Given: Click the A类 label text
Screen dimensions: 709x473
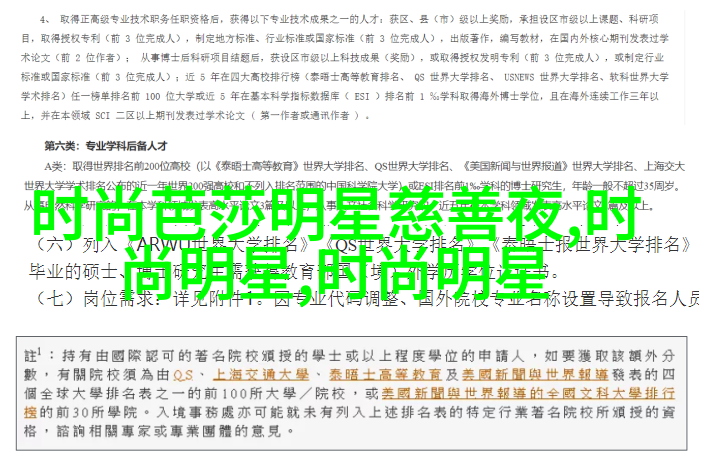Looking at the screenshot, I should pos(56,167).
